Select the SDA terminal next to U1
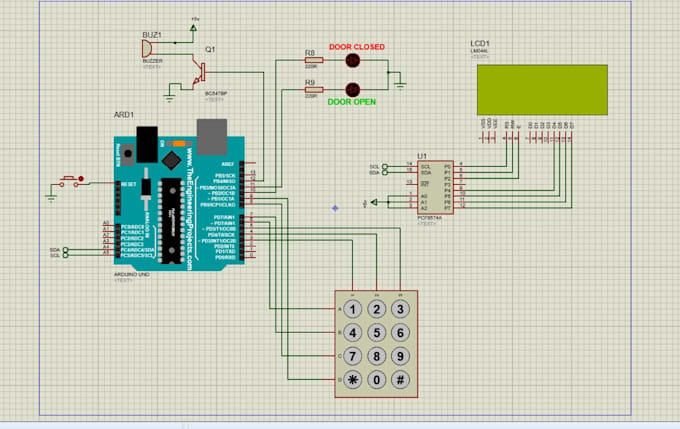This screenshot has width=680, height=429. (x=384, y=172)
